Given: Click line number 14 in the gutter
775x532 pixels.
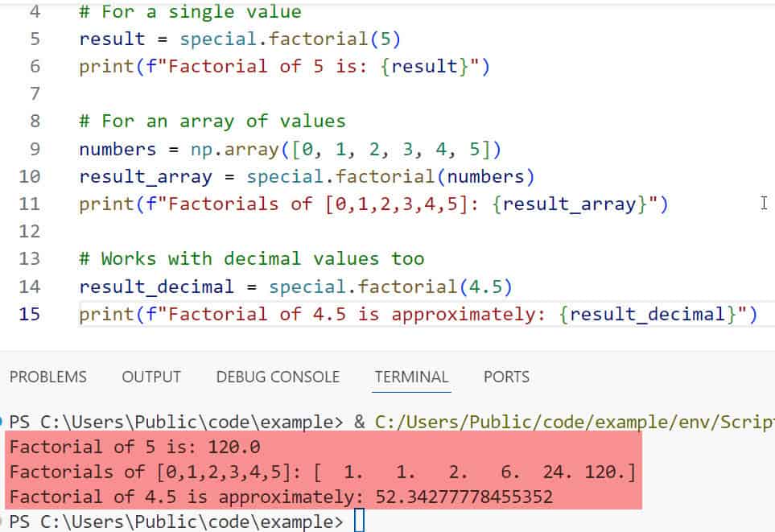Looking at the screenshot, I should tap(29, 286).
